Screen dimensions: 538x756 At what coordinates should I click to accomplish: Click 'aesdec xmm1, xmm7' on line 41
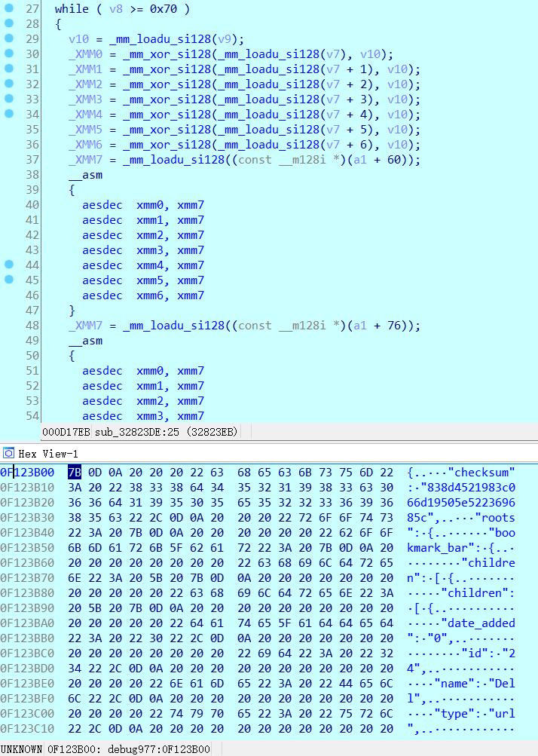pyautogui.click(x=143, y=220)
